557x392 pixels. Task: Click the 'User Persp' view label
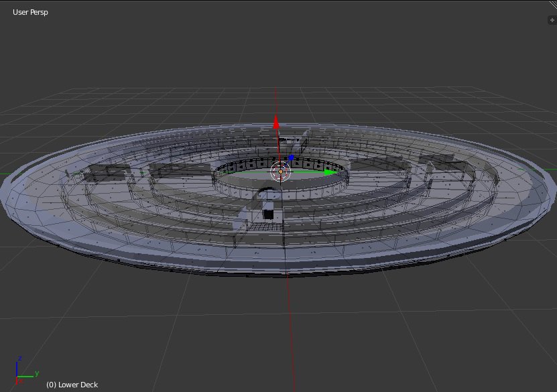[30, 12]
